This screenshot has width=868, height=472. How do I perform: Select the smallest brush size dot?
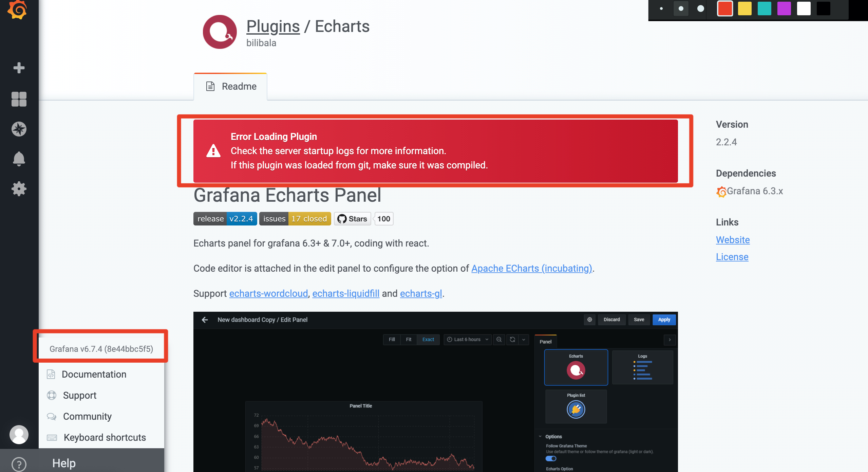click(661, 8)
